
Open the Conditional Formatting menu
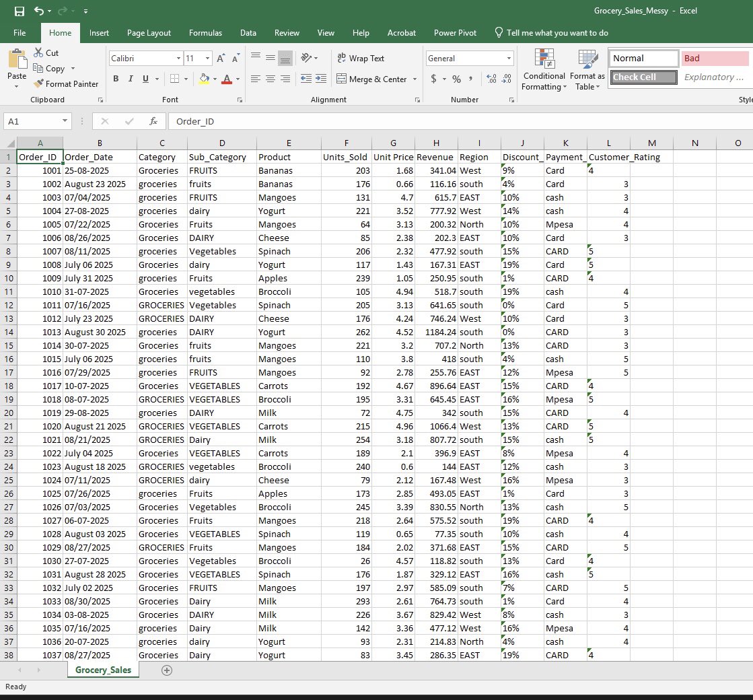coord(544,70)
